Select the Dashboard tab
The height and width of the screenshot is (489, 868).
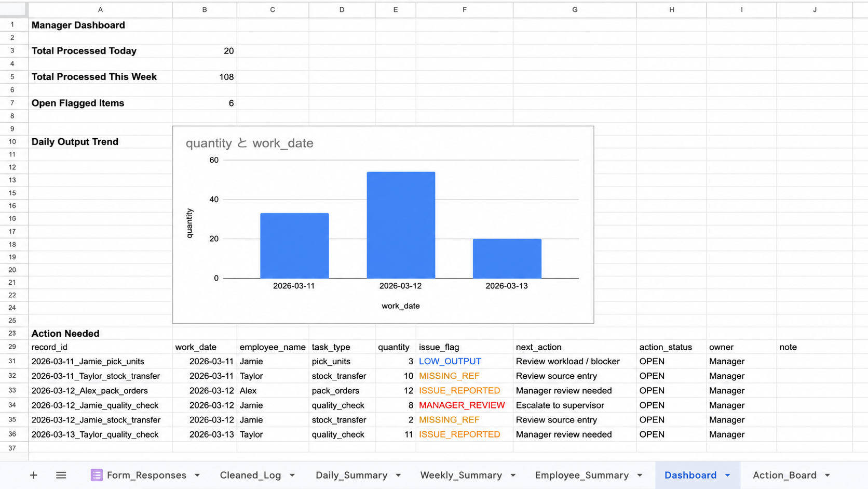coord(690,475)
